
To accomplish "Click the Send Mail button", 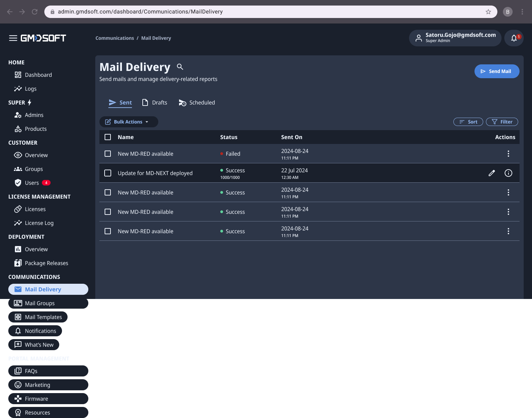I will [497, 71].
